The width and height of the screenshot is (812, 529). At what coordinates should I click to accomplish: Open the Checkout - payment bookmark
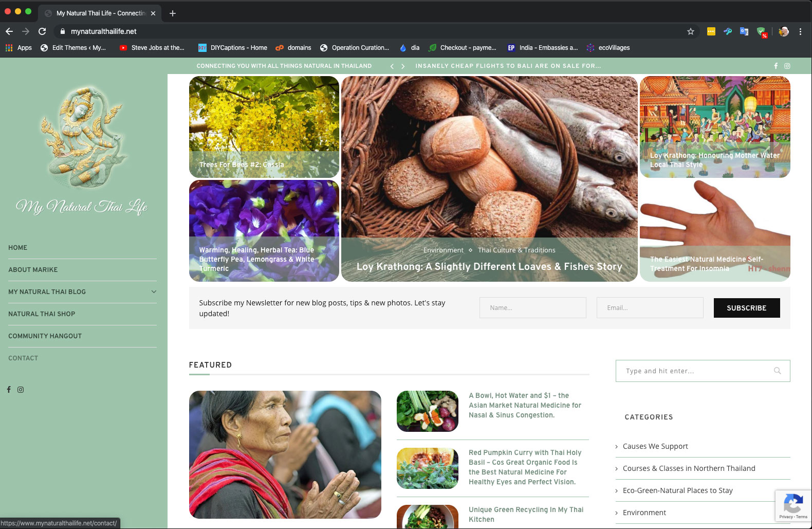point(463,48)
